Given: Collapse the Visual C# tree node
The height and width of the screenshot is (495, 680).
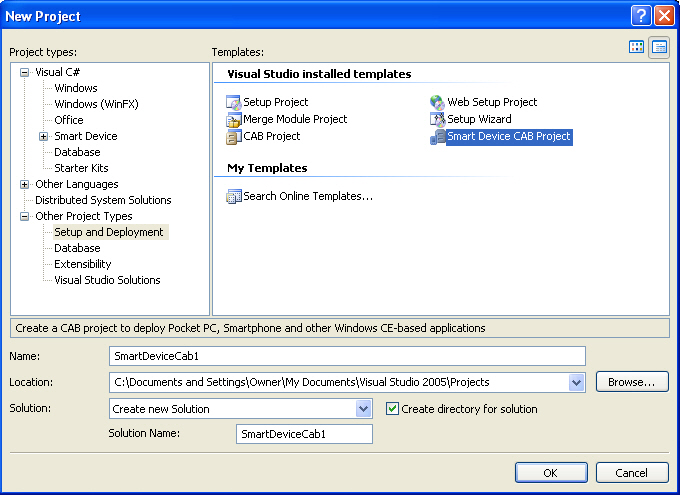Looking at the screenshot, I should coord(25,72).
